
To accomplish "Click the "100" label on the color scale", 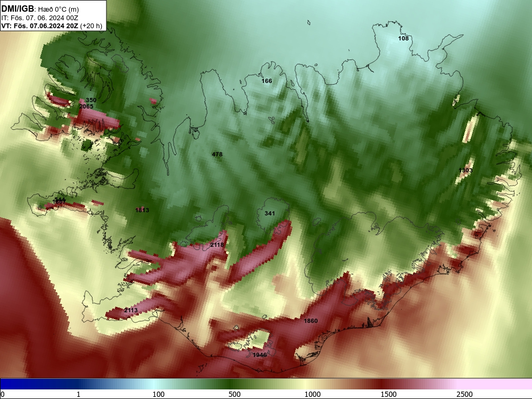I will pyautogui.click(x=159, y=394).
